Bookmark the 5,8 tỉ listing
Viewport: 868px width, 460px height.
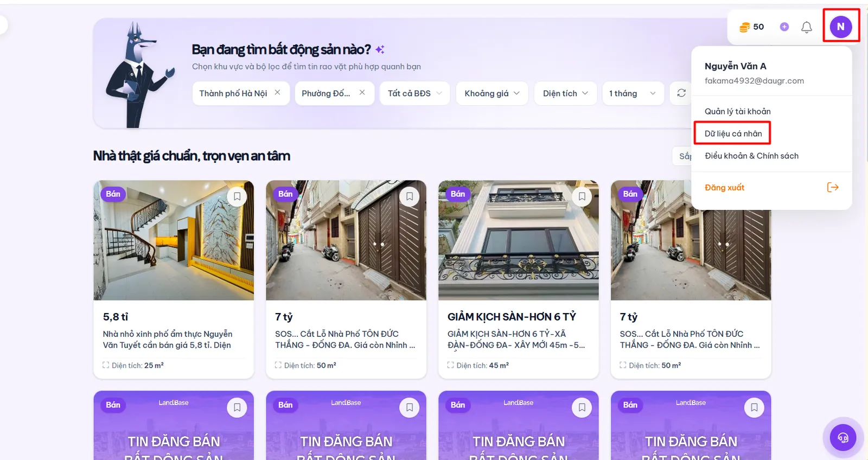click(237, 196)
